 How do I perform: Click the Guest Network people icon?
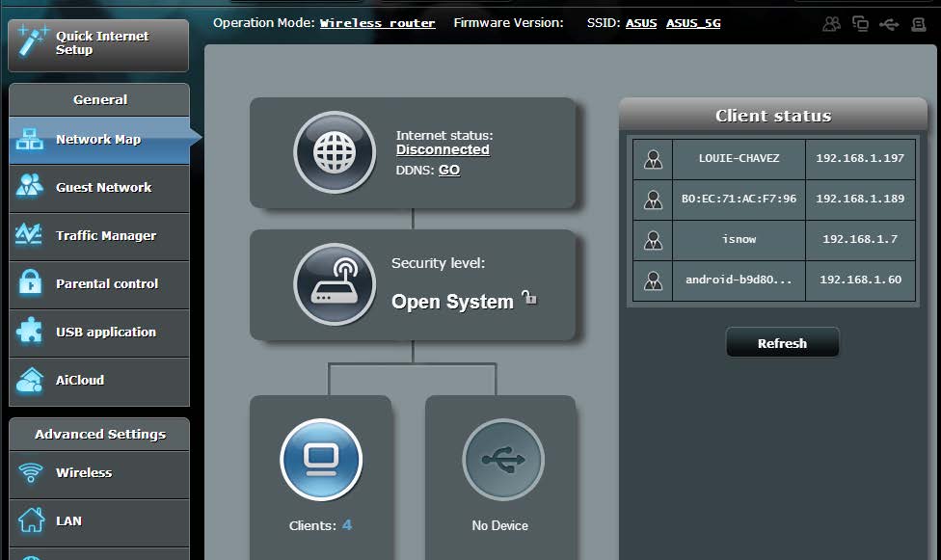[29, 186]
